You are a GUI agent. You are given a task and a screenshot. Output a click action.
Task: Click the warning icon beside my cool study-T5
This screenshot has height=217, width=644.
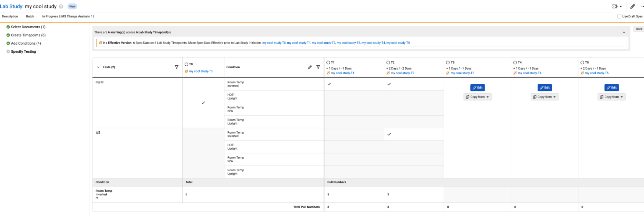coord(582,73)
